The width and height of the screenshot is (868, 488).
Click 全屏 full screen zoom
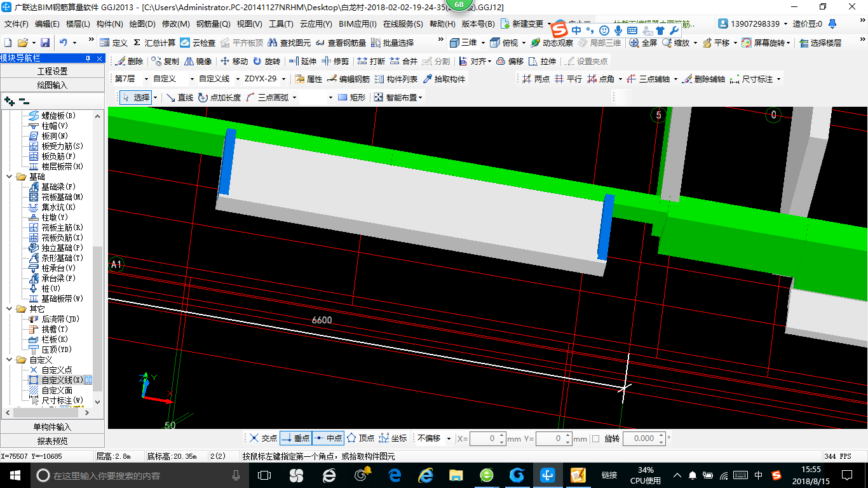643,43
